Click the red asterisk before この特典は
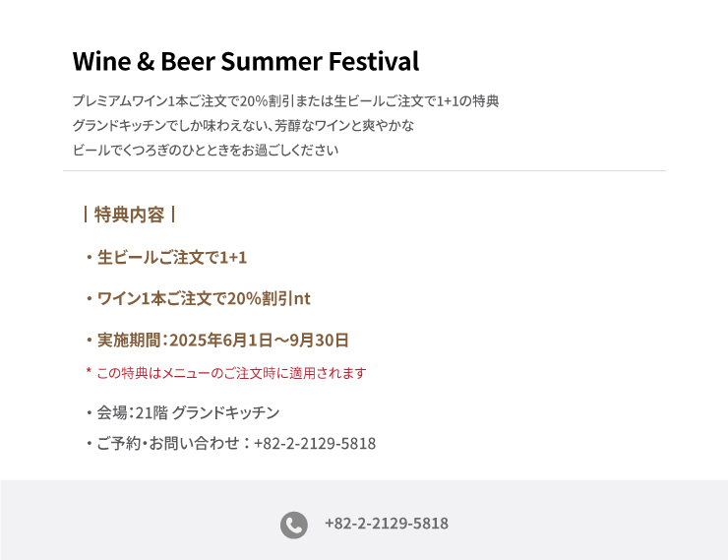Screen dimensions: 728x560 pyautogui.click(x=89, y=371)
